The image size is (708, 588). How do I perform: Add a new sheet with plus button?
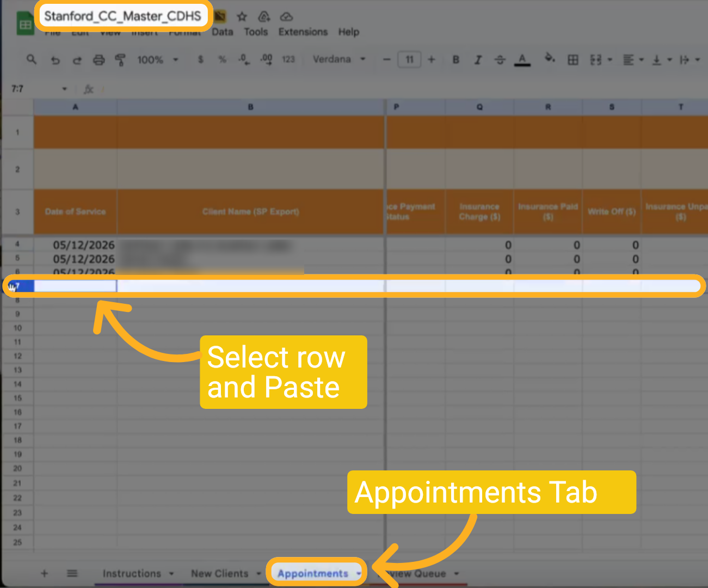45,573
